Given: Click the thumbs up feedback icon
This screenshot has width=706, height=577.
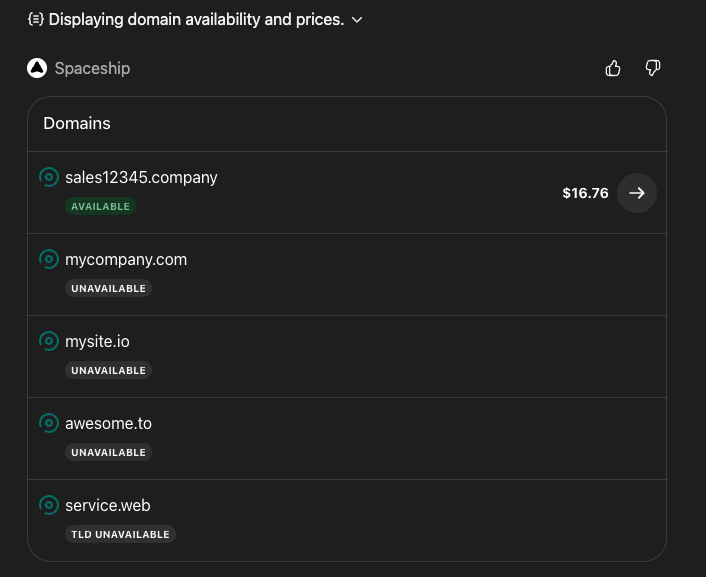Looking at the screenshot, I should (x=613, y=68).
